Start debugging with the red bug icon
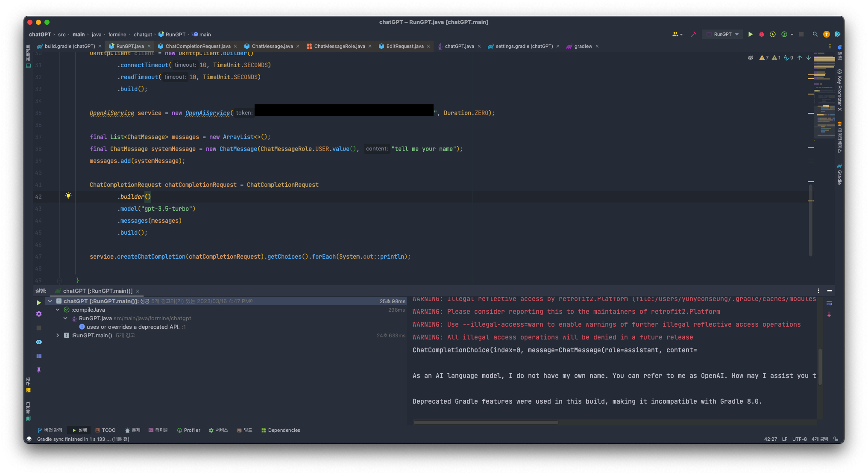The image size is (868, 475). [x=761, y=34]
